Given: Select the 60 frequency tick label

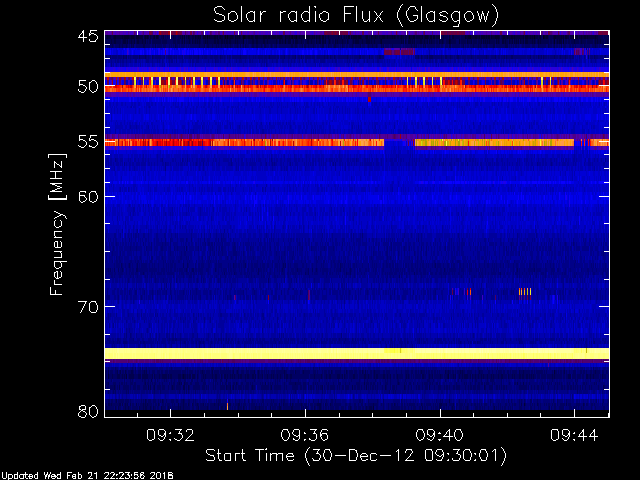Looking at the screenshot, I should (x=88, y=197).
